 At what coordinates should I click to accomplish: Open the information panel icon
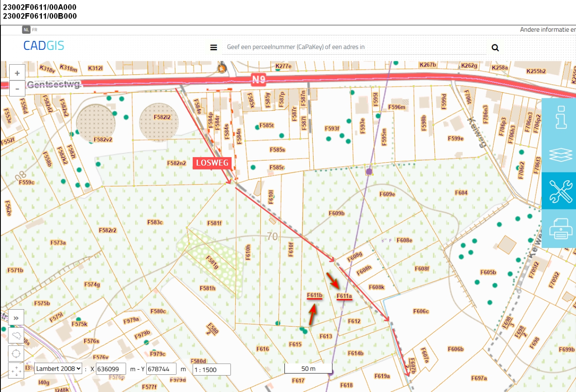click(560, 117)
